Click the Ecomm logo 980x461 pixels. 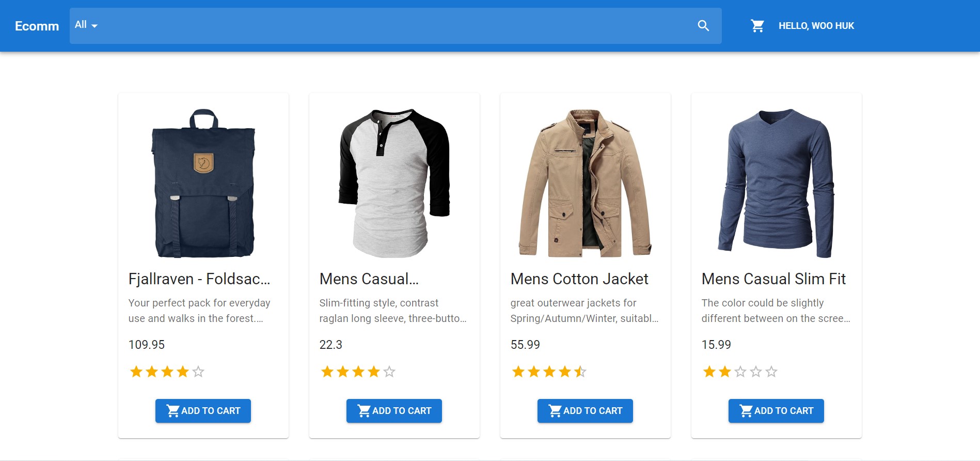pyautogui.click(x=37, y=26)
